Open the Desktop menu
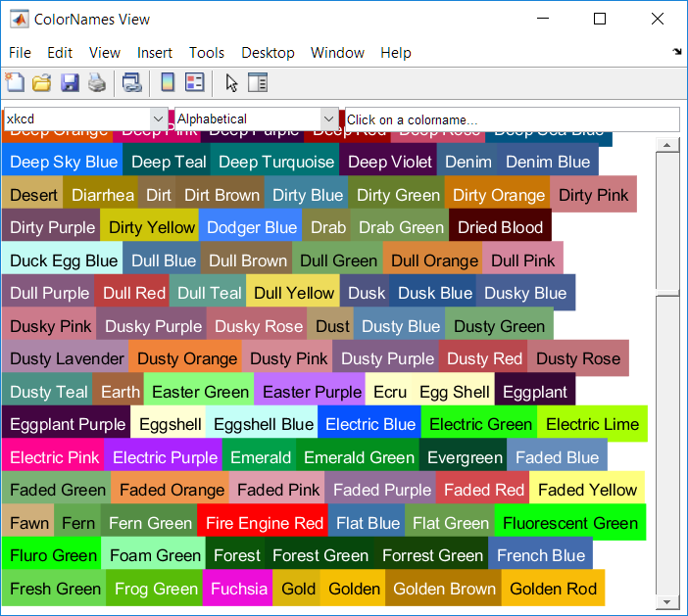This screenshot has width=688, height=616. click(x=268, y=53)
